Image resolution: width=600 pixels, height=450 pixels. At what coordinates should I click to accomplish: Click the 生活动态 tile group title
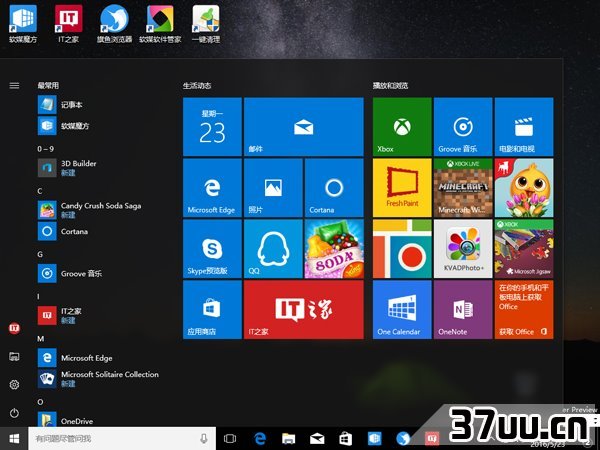(x=197, y=86)
